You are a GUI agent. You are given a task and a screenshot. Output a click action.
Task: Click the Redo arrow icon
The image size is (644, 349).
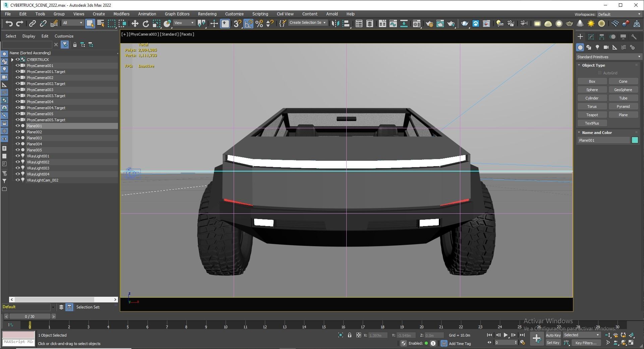tap(20, 23)
